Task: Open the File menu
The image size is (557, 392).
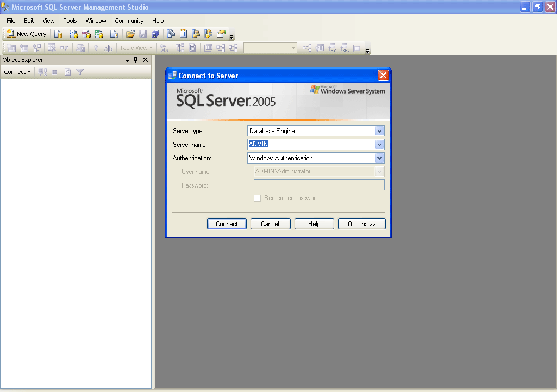Action: [11, 21]
